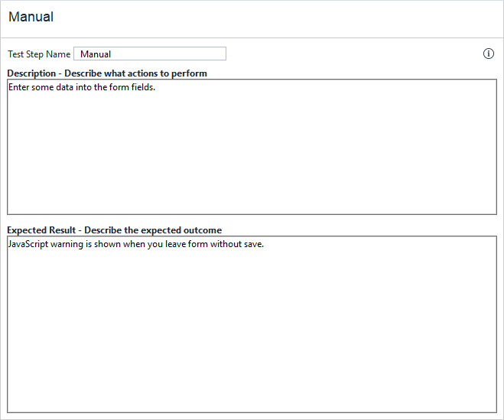The image size is (504, 420).
Task: Click inside the Expected Result text area
Action: click(x=252, y=329)
